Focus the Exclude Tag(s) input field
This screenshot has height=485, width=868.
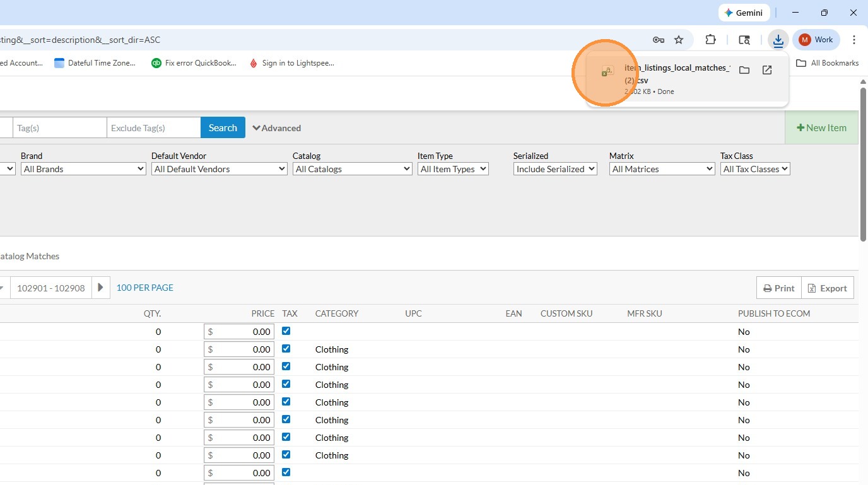pyautogui.click(x=154, y=127)
